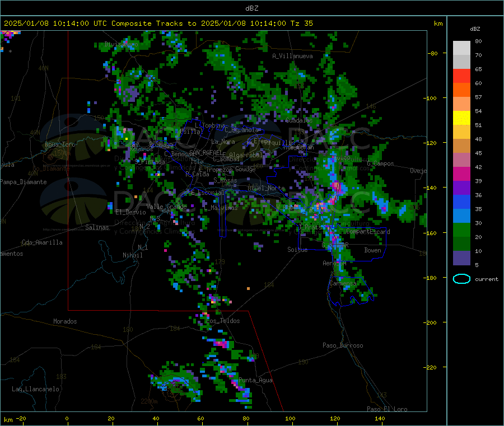Pick the magenta 42-39 dBZ swatch
This screenshot has width=504, height=426.
click(x=461, y=174)
